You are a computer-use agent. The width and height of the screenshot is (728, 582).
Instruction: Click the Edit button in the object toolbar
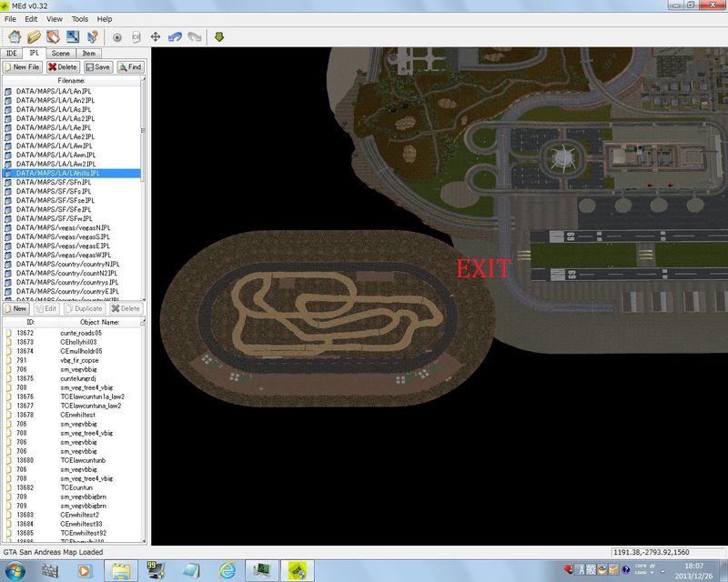click(46, 308)
